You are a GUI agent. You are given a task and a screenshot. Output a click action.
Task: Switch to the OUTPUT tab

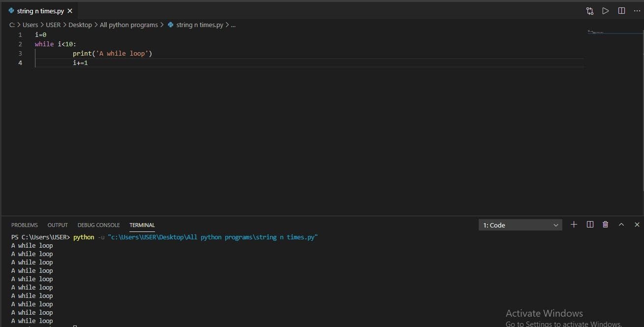(x=58, y=225)
